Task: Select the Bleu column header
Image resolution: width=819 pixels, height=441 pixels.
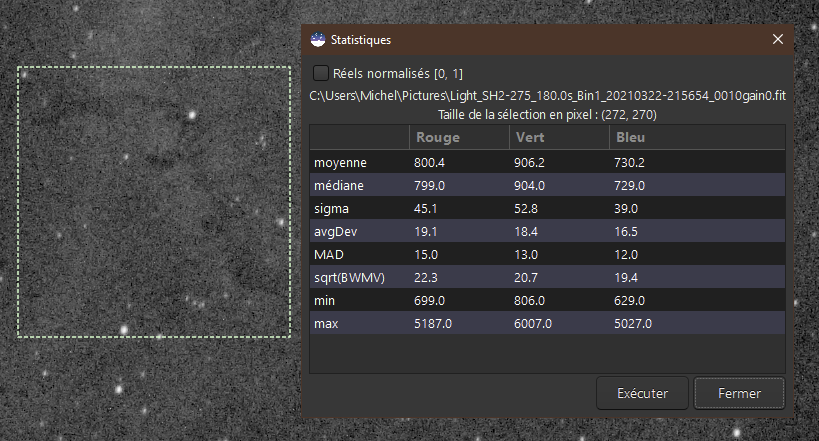Action: (x=630, y=137)
